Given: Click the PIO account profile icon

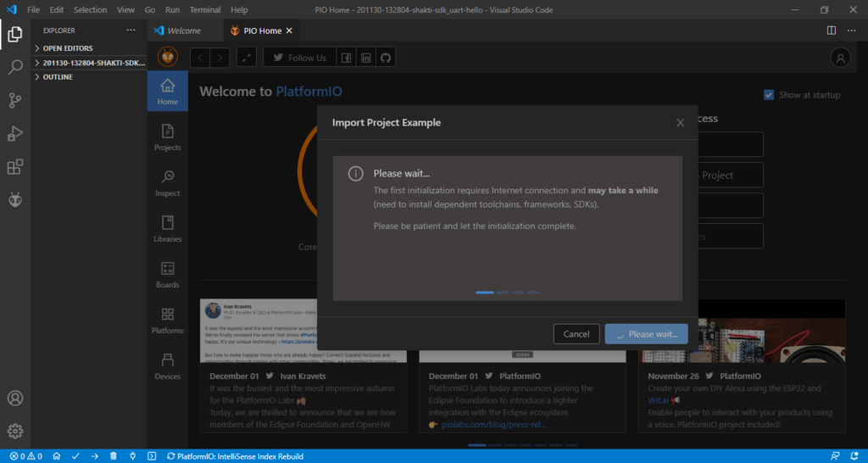Looking at the screenshot, I should pos(840,58).
